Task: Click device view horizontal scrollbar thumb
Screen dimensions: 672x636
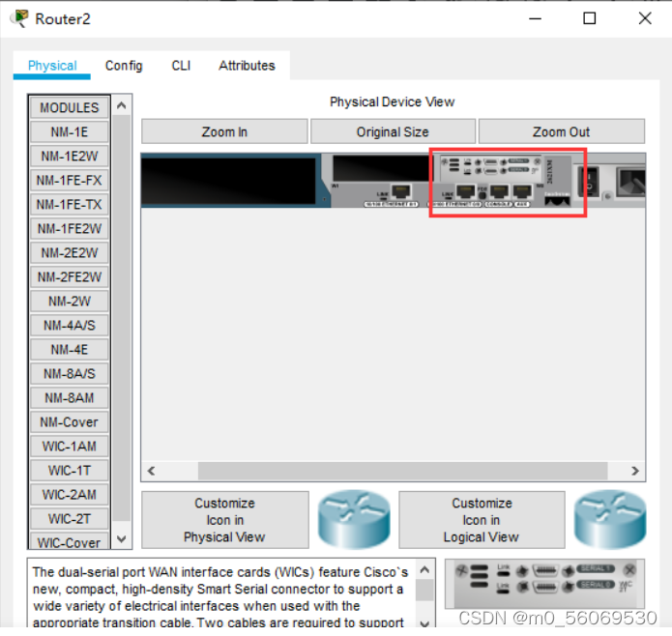Action: pos(402,471)
